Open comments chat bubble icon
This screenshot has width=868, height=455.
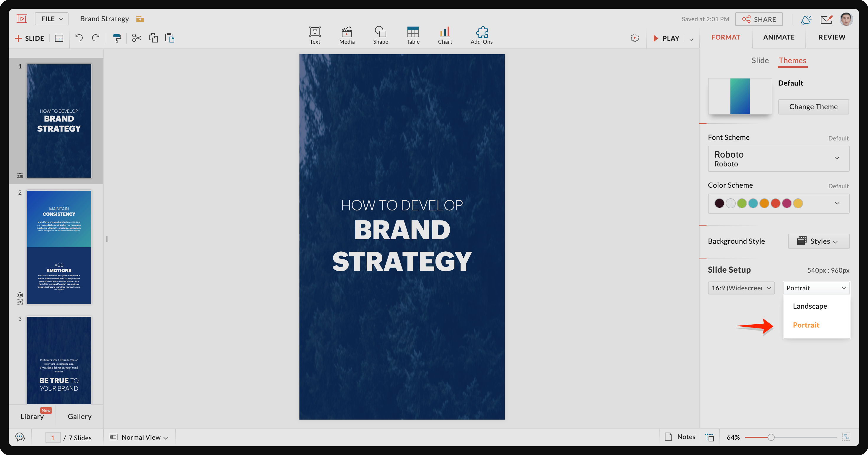tap(20, 437)
